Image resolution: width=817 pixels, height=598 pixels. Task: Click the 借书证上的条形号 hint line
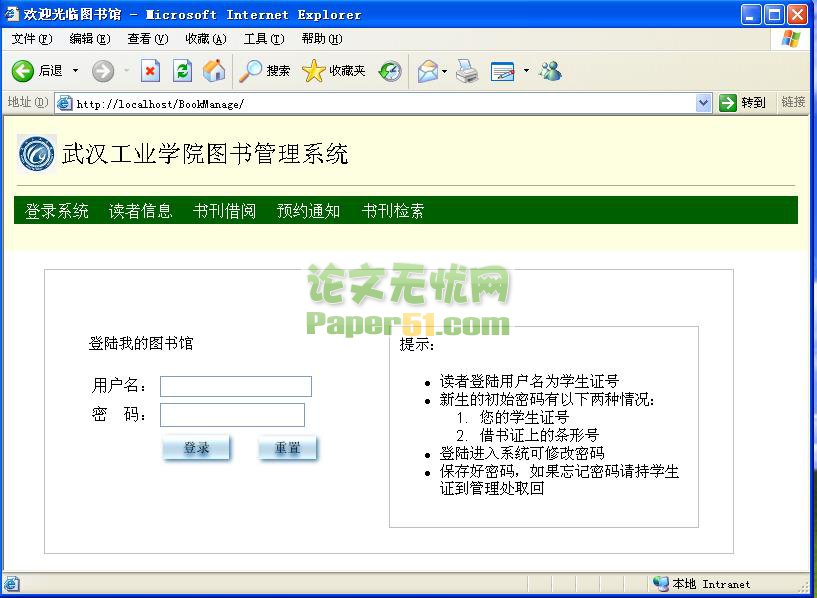[539, 435]
